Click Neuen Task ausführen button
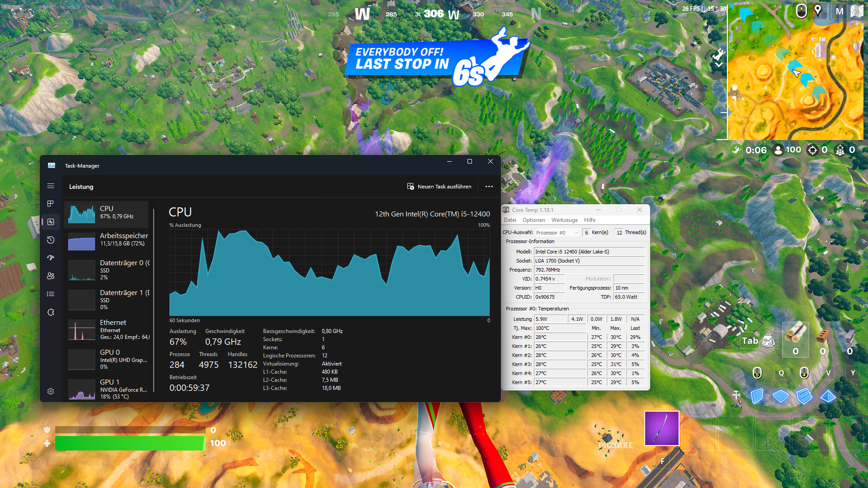The image size is (868, 488). [x=439, y=187]
